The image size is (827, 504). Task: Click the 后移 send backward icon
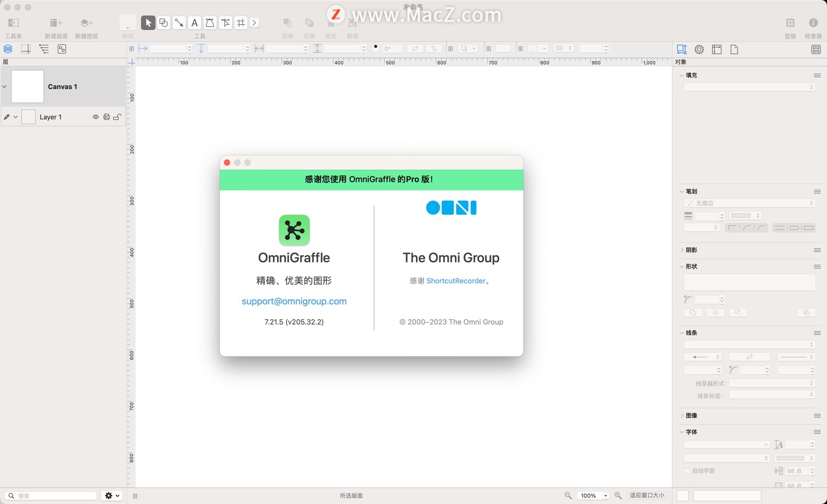click(309, 23)
